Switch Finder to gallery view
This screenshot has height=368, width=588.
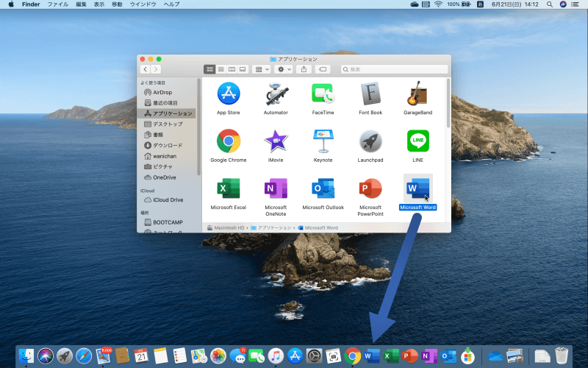243,69
